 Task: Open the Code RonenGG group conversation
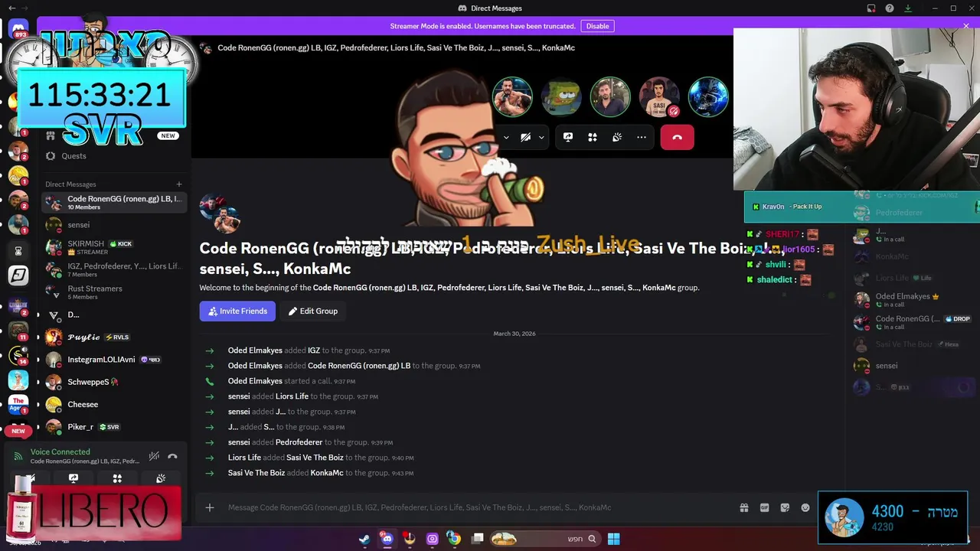click(114, 202)
